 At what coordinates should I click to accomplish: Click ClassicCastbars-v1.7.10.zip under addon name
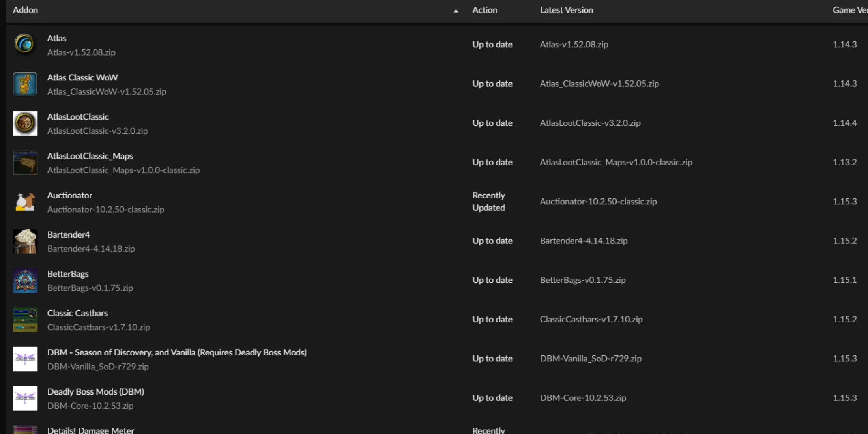[x=99, y=327]
